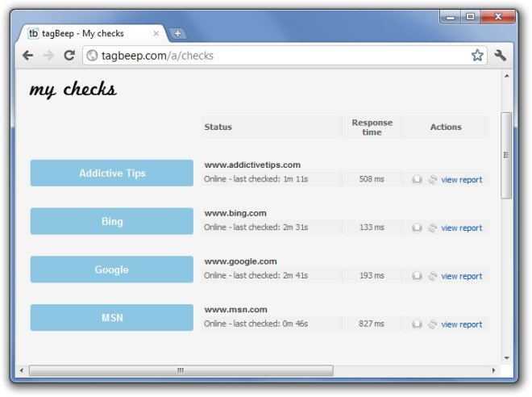Image resolution: width=532 pixels, height=397 pixels.
Task: Click the pause icon in MSN row
Action: click(x=417, y=324)
